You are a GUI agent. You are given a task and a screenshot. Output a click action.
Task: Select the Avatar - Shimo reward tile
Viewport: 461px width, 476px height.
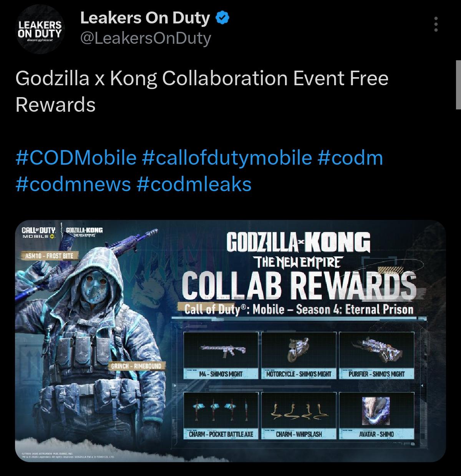(x=376, y=415)
